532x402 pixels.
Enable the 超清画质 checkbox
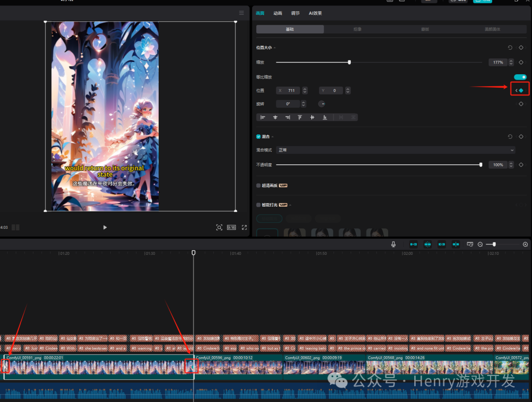click(259, 186)
